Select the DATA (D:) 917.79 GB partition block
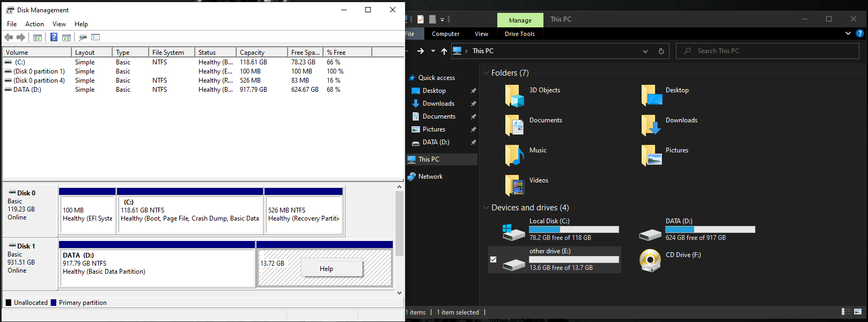Viewport: 868px width, 322px height. 157,264
